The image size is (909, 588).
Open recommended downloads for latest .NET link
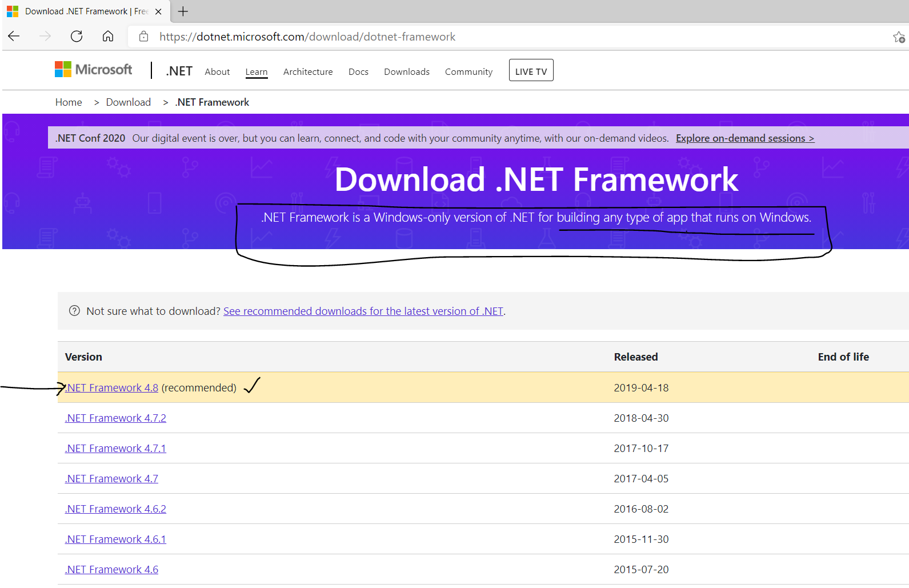363,311
